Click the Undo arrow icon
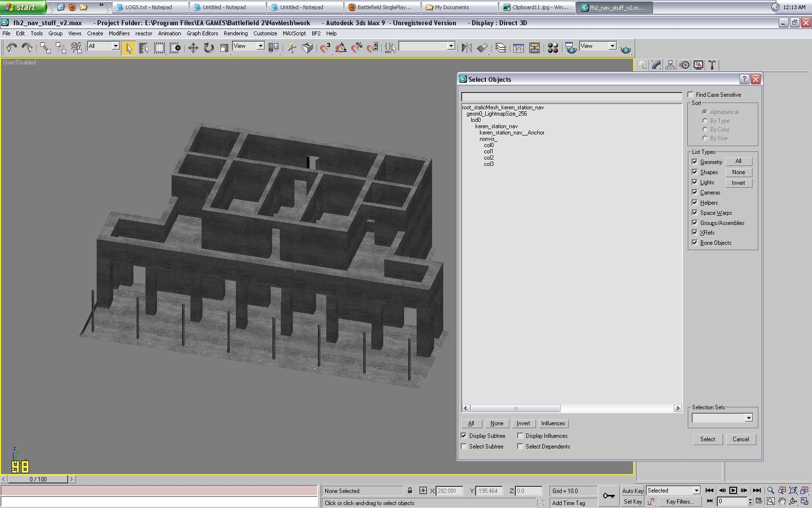 (x=12, y=48)
